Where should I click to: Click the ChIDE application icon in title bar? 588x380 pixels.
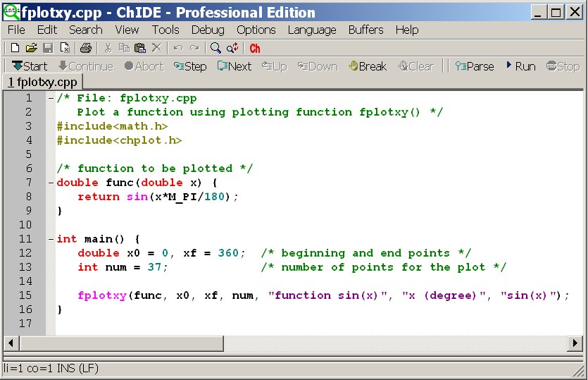[11, 13]
